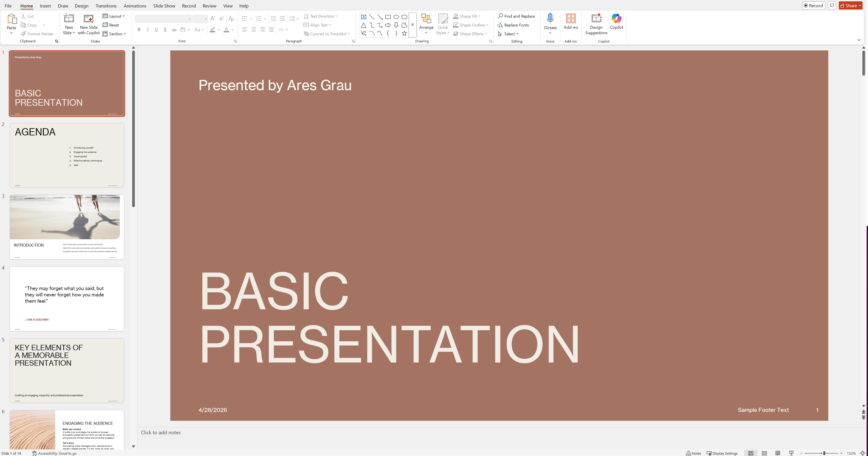Open the File menu

tap(8, 6)
